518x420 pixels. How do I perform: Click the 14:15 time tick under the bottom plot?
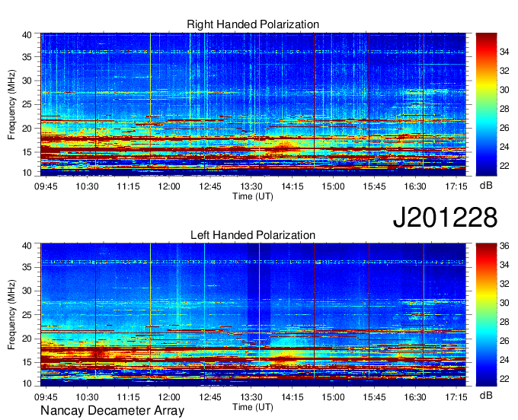pyautogui.click(x=293, y=397)
